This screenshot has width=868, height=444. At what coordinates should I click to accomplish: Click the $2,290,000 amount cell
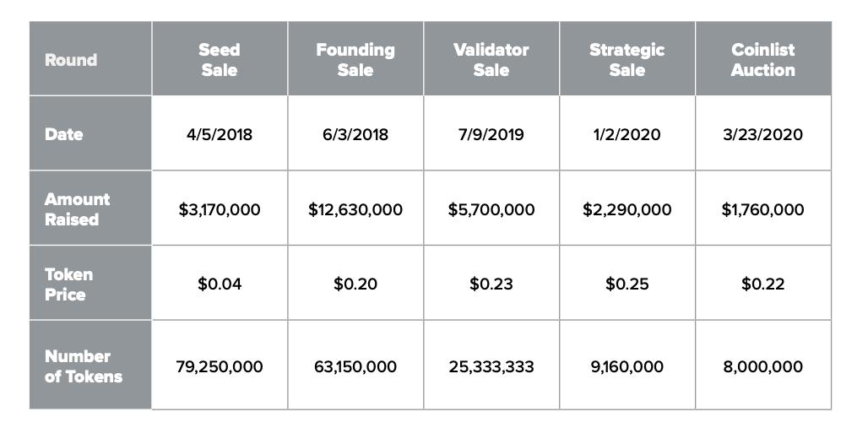627,209
